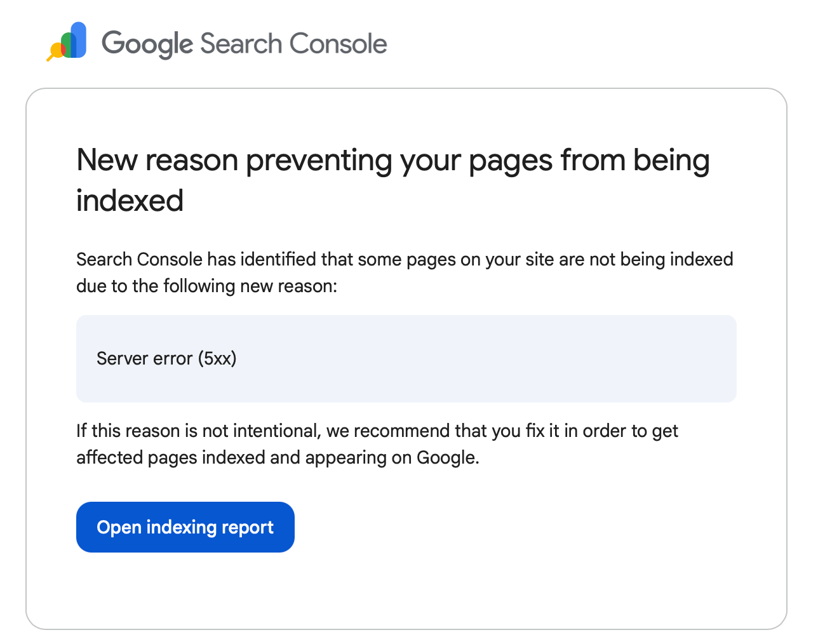This screenshot has width=818, height=644.
Task: Select the word indexed in the heading
Action: [129, 201]
